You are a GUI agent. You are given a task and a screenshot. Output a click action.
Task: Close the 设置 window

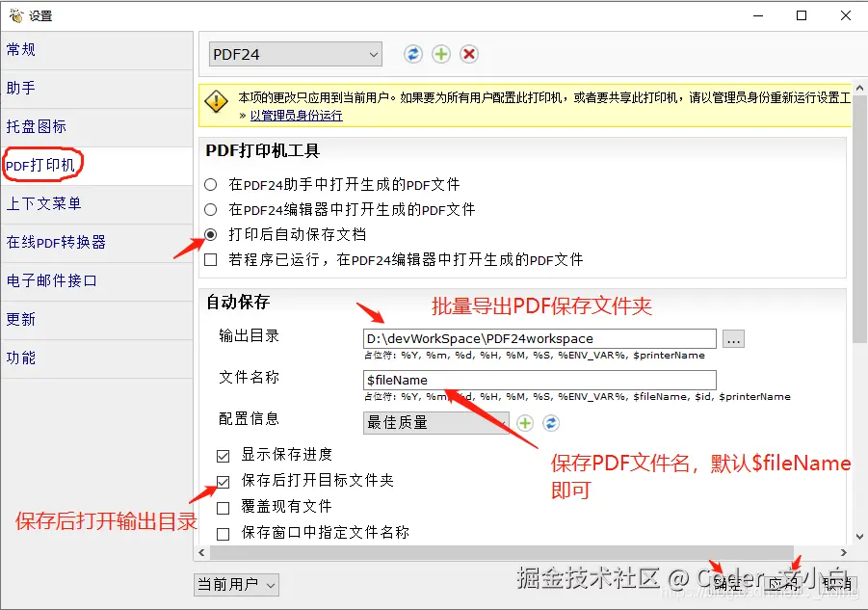845,15
